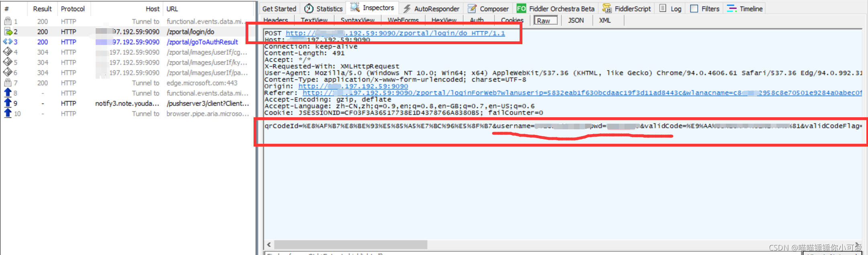The height and width of the screenshot is (255, 868).
Task: Select the /zportal/goToAuthResult session URL
Action: point(202,42)
